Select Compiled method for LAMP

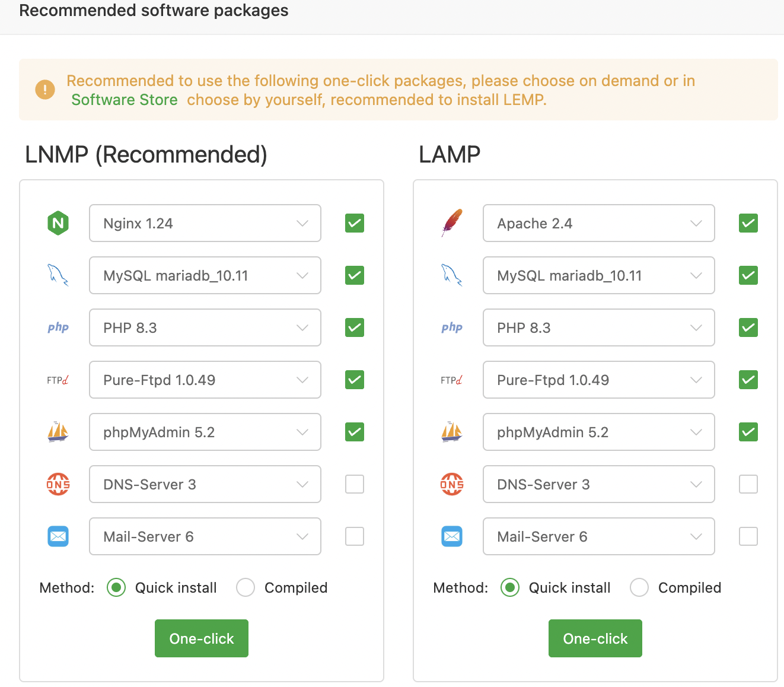639,587
